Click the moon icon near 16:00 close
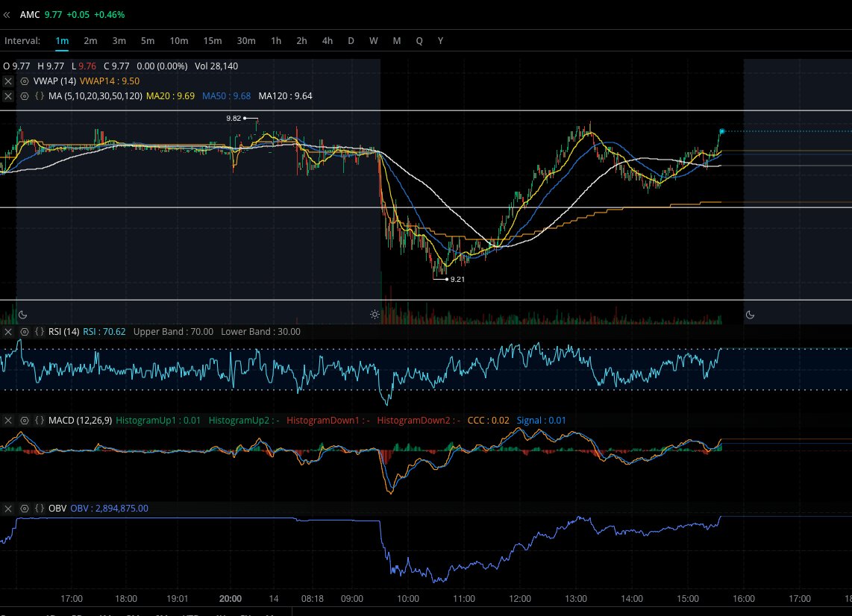Image resolution: width=852 pixels, height=616 pixels. 750,315
